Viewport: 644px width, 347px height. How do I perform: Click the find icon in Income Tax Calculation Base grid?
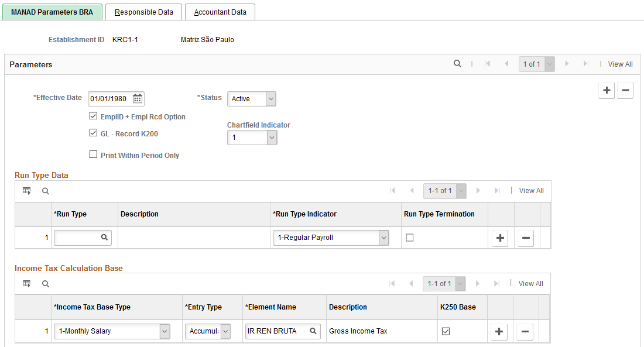(46, 283)
